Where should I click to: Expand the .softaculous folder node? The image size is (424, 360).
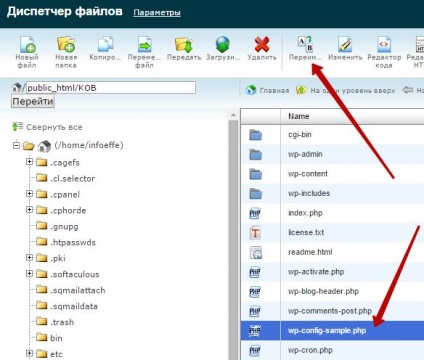(x=29, y=274)
